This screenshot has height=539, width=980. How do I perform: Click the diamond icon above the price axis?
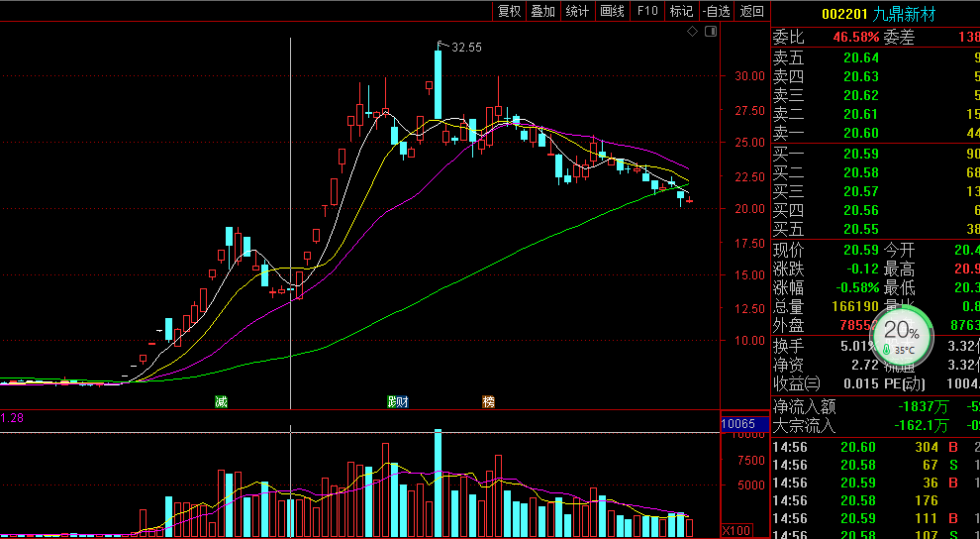click(x=693, y=32)
